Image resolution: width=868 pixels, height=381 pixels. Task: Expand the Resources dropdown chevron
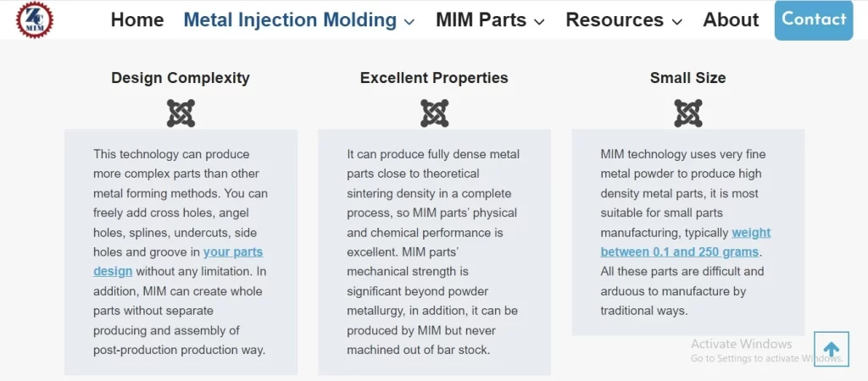click(676, 22)
